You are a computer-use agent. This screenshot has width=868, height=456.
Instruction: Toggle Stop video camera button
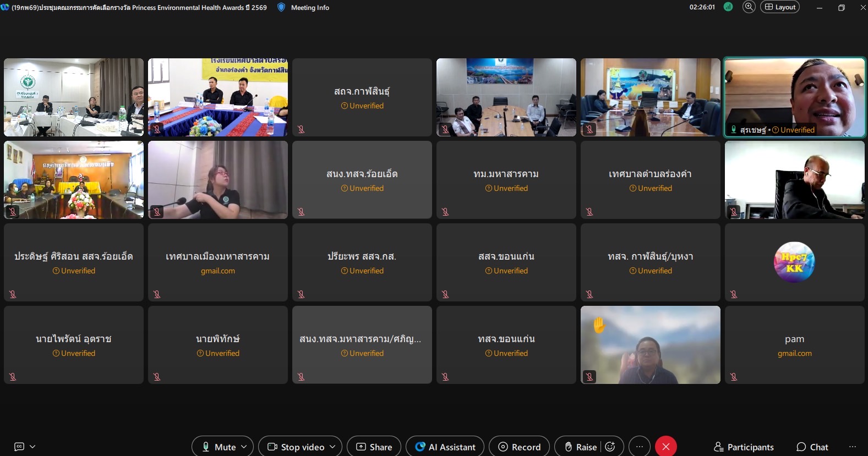[x=296, y=447]
